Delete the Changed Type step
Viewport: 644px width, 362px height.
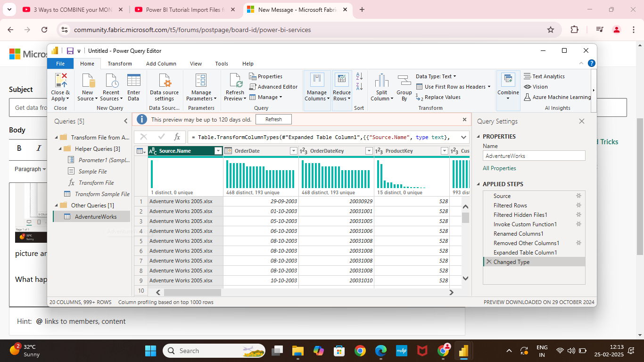[489, 262]
